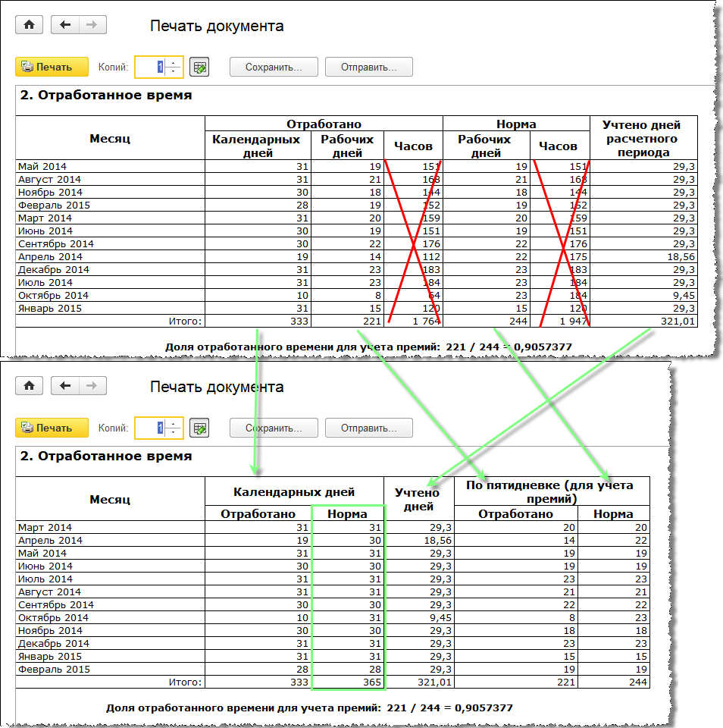The height and width of the screenshot is (728, 723).
Task: Go forward using the upper window's right arrow
Action: [x=92, y=25]
